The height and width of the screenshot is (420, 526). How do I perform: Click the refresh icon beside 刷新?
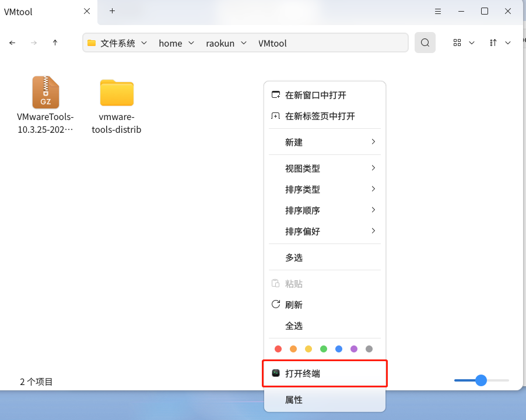coord(276,304)
